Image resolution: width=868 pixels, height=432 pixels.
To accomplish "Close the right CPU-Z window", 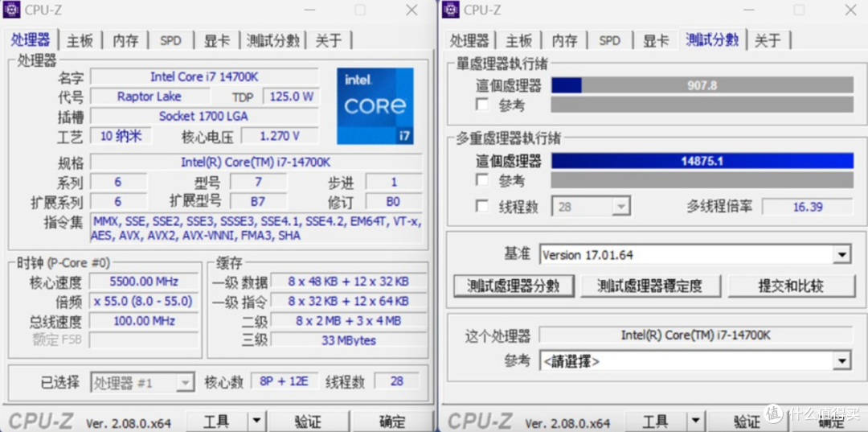I will click(x=850, y=10).
